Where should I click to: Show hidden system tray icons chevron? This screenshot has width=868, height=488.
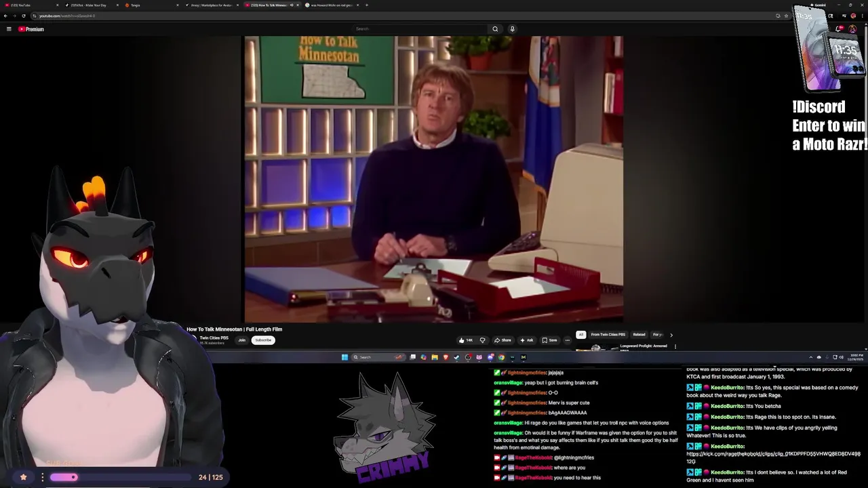(x=810, y=357)
